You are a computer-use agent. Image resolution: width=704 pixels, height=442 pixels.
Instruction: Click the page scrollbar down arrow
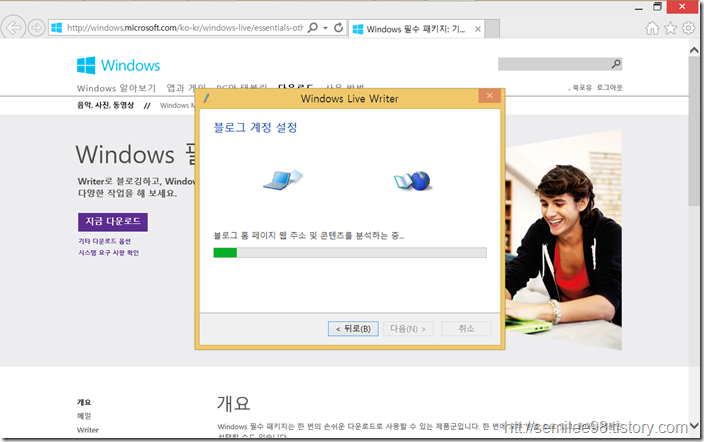point(694,425)
